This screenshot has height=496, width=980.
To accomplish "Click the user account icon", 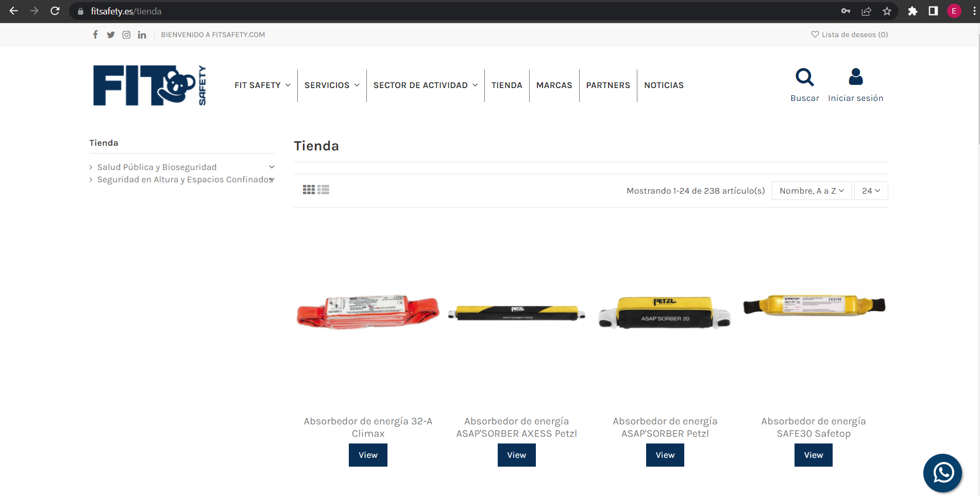I will click(855, 77).
